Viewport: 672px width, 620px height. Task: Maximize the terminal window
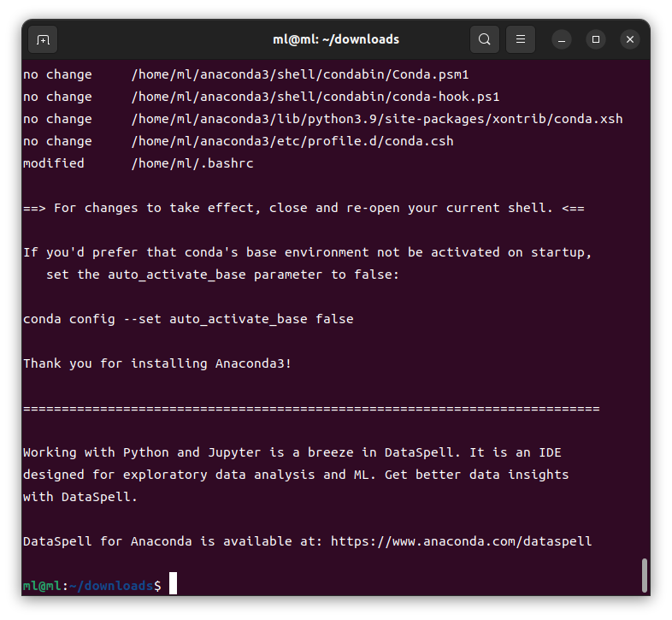(596, 40)
